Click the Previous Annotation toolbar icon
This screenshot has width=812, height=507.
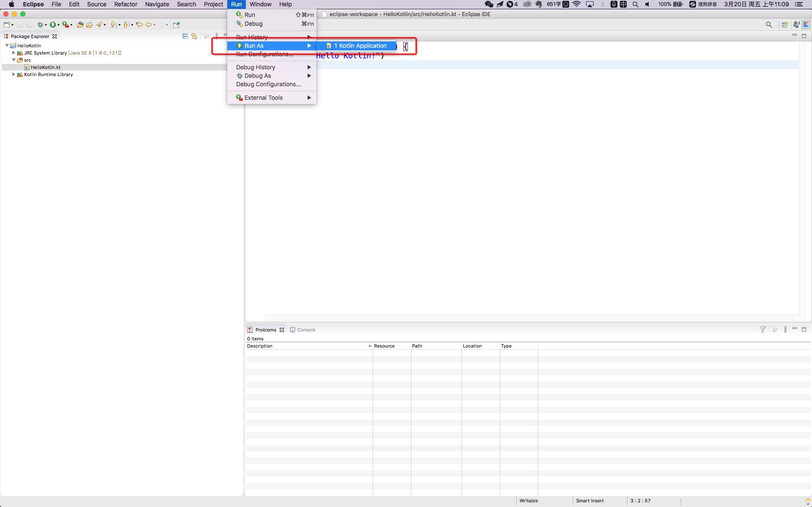coord(126,25)
